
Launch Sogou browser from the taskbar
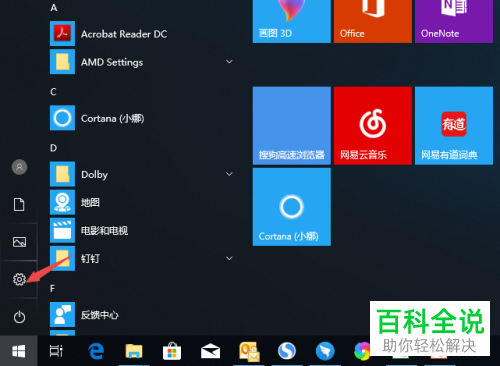pyautogui.click(x=287, y=351)
